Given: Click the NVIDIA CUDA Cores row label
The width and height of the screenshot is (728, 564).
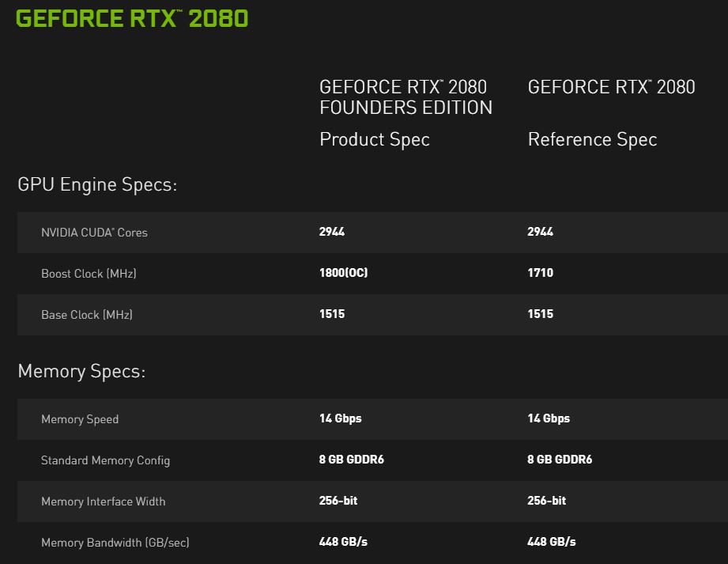Looking at the screenshot, I should [x=94, y=233].
